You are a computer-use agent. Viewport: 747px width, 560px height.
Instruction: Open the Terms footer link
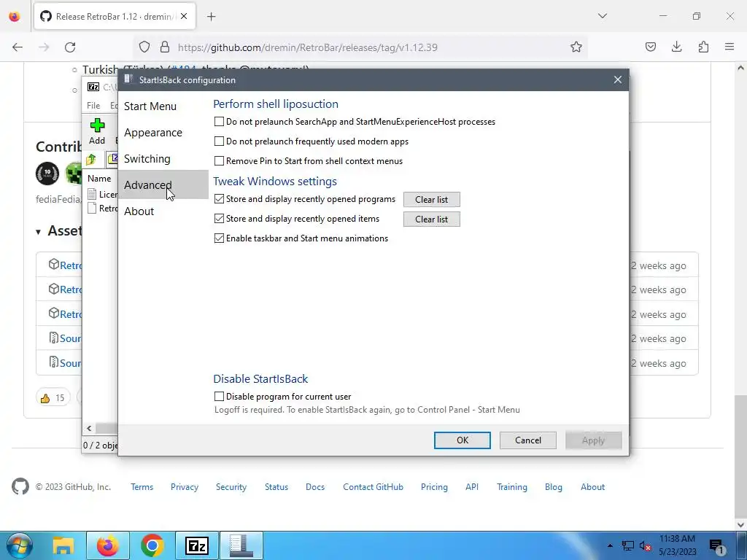[x=142, y=486]
